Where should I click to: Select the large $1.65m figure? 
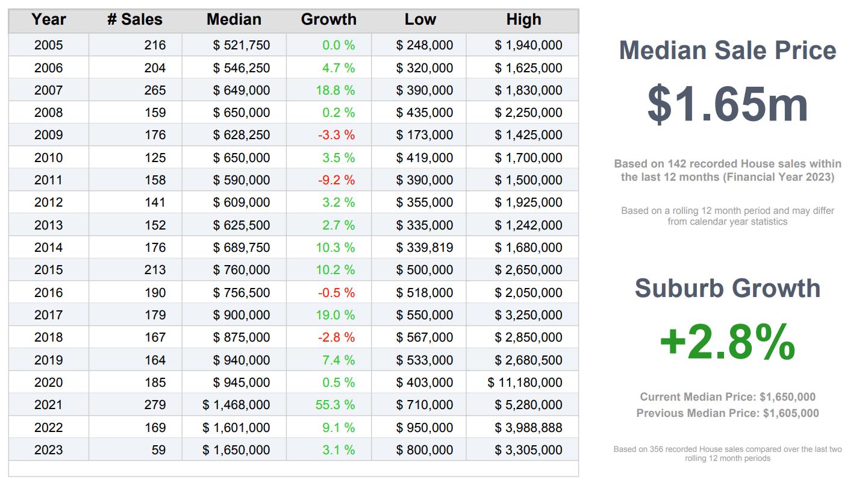coord(727,104)
